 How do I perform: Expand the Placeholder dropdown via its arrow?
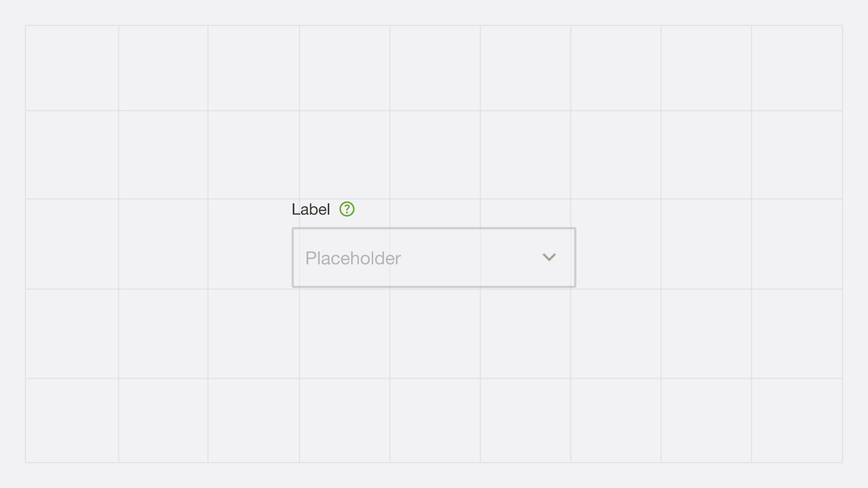click(549, 257)
